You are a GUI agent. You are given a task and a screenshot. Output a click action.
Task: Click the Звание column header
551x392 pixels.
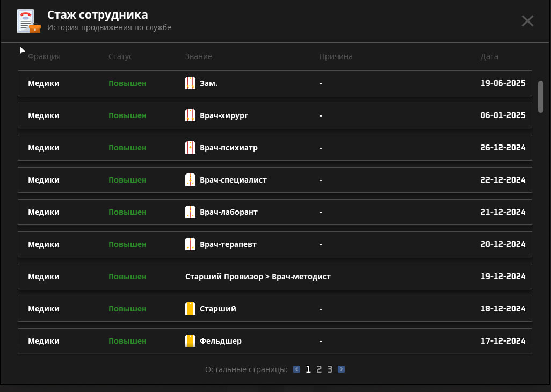point(199,56)
